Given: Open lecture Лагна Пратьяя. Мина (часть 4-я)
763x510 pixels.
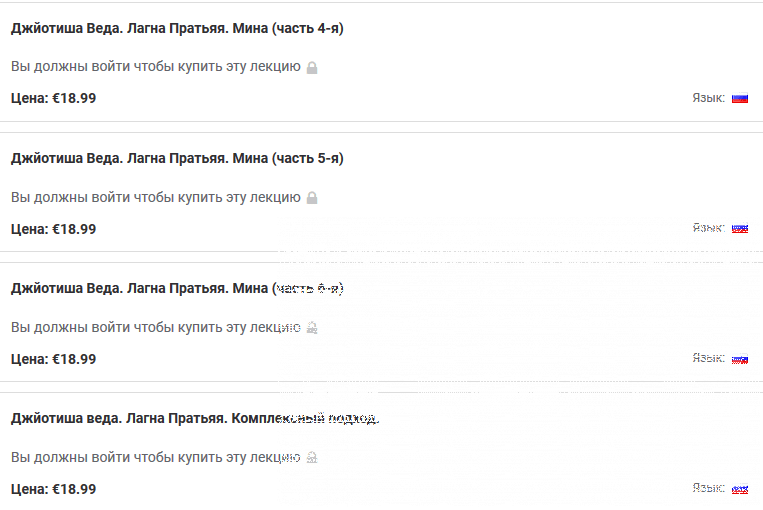Looking at the screenshot, I should tap(177, 29).
